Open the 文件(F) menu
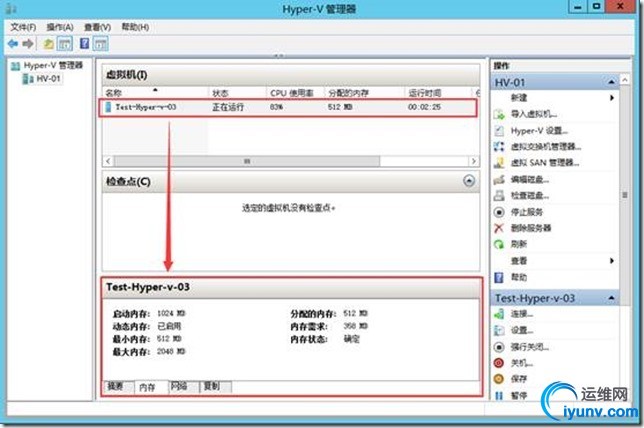This screenshot has width=644, height=428. tap(23, 27)
